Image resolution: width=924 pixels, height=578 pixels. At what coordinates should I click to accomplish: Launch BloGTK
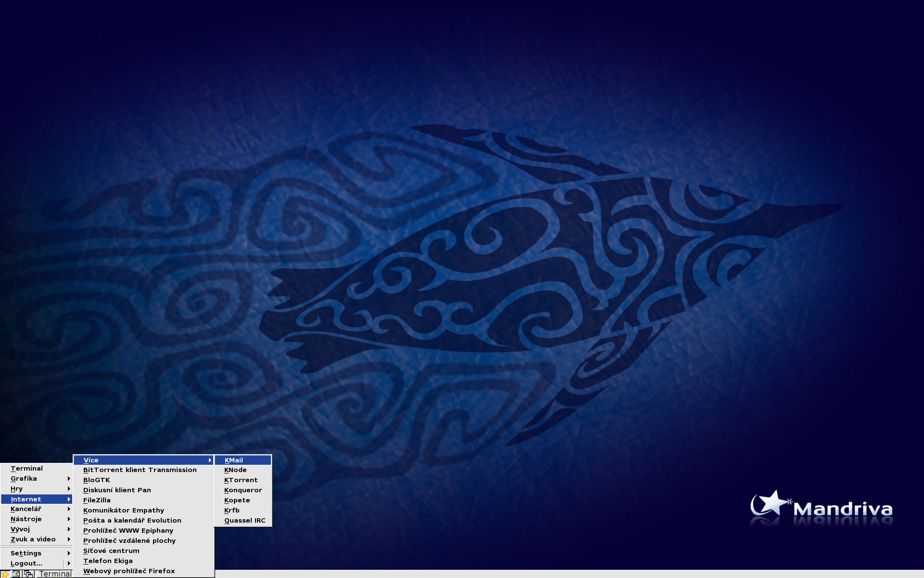coord(143,480)
